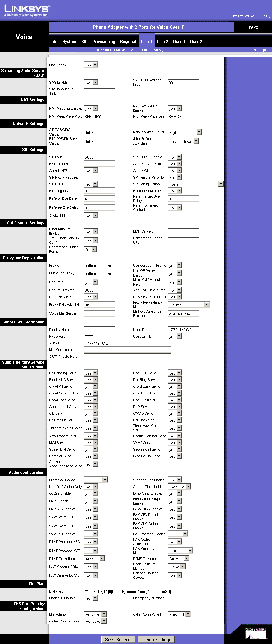Open the SIP Debug Option dropdown
The height and width of the screenshot is (644, 272).
point(196,184)
